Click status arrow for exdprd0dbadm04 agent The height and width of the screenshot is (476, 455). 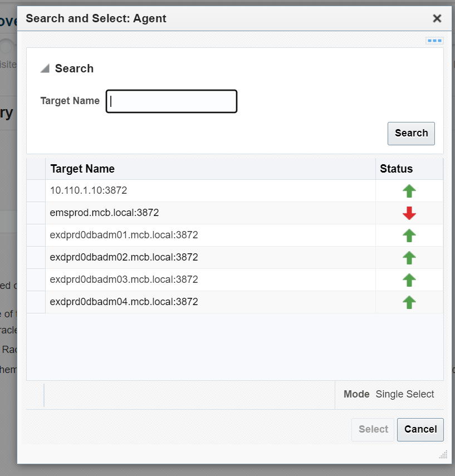coord(409,302)
